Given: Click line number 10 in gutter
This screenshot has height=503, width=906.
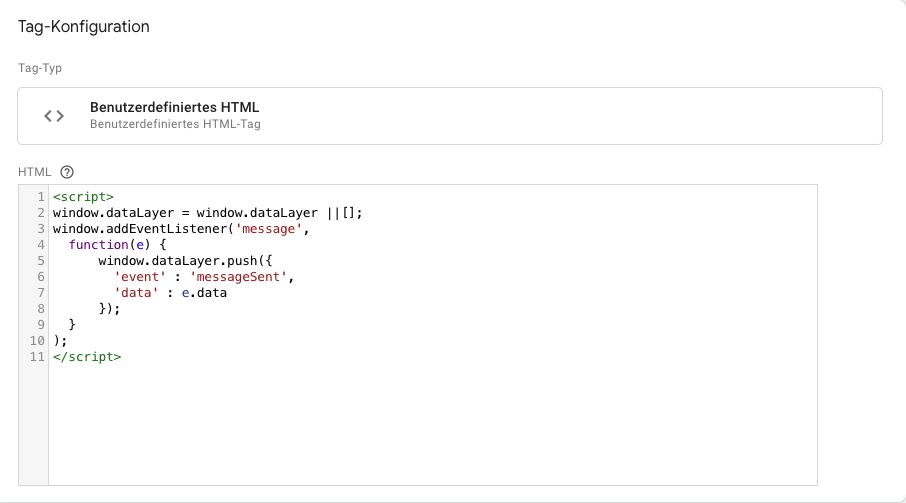Looking at the screenshot, I should click(x=37, y=341).
